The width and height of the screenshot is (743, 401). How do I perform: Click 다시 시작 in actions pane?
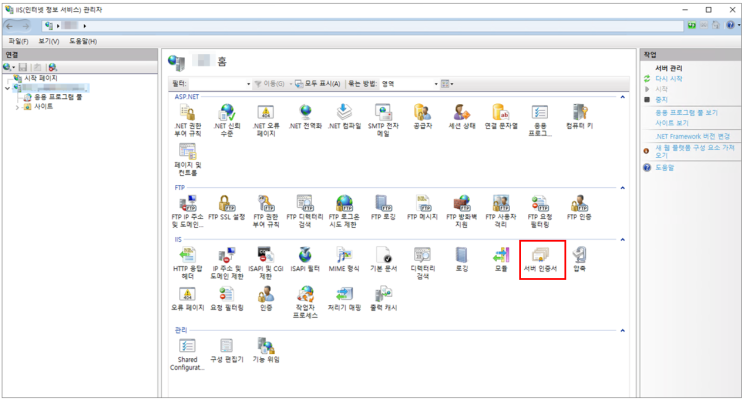tap(669, 79)
